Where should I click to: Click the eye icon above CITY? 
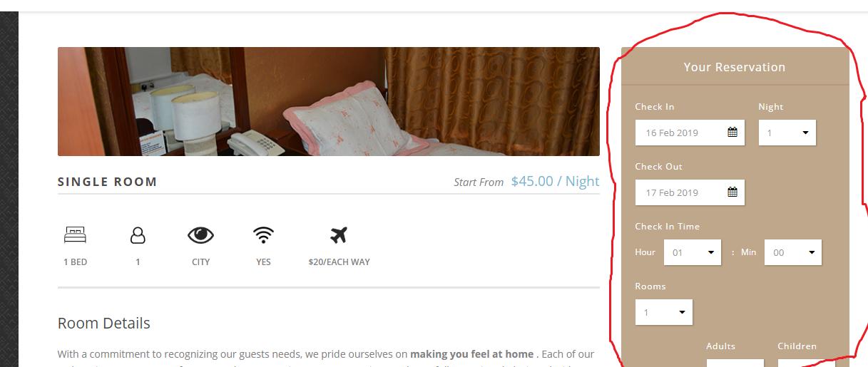[201, 234]
